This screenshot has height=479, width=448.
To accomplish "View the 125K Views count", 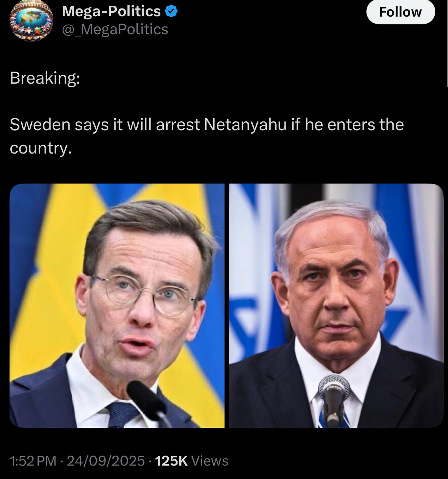I will 192,461.
